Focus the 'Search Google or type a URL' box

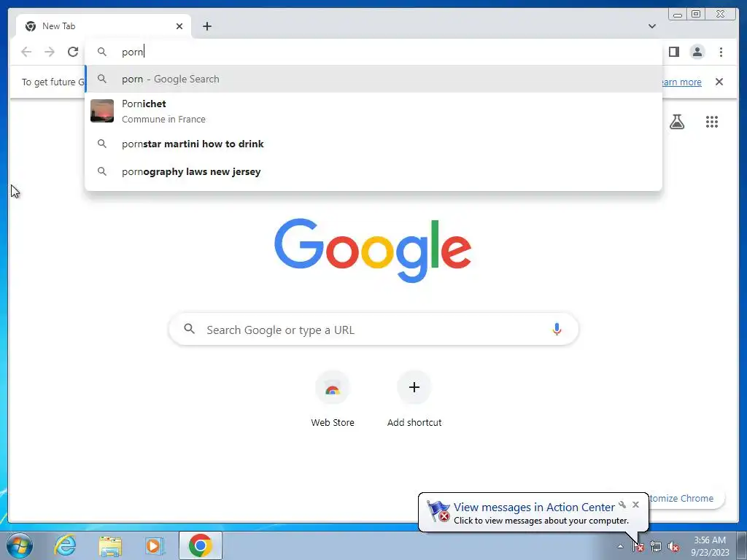373,330
